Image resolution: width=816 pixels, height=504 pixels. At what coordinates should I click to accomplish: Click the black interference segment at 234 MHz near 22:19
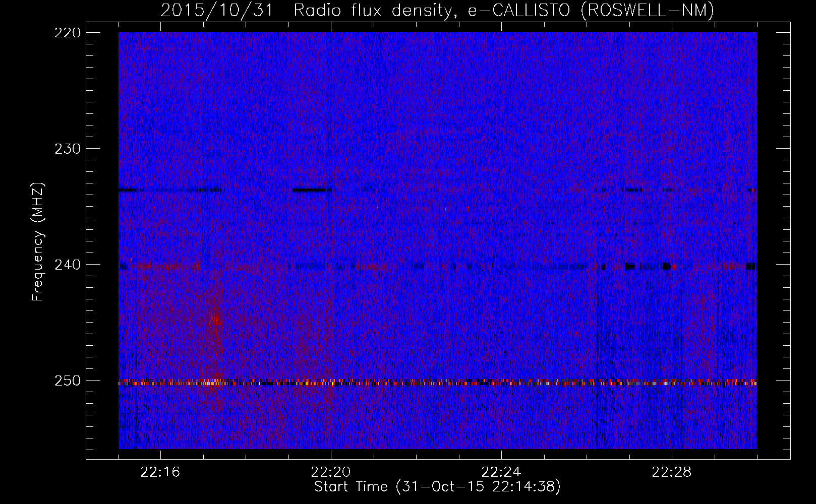pyautogui.click(x=312, y=190)
